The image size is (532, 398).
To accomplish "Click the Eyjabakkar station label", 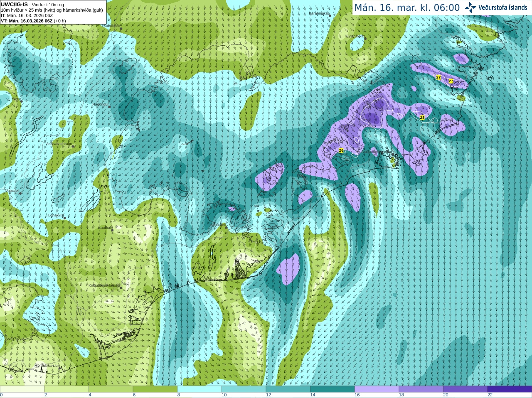I will 355,36.
